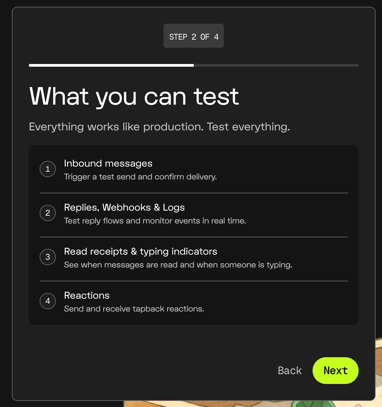Click "Everything works like production" subtitle
This screenshot has width=382, height=407.
tap(159, 127)
